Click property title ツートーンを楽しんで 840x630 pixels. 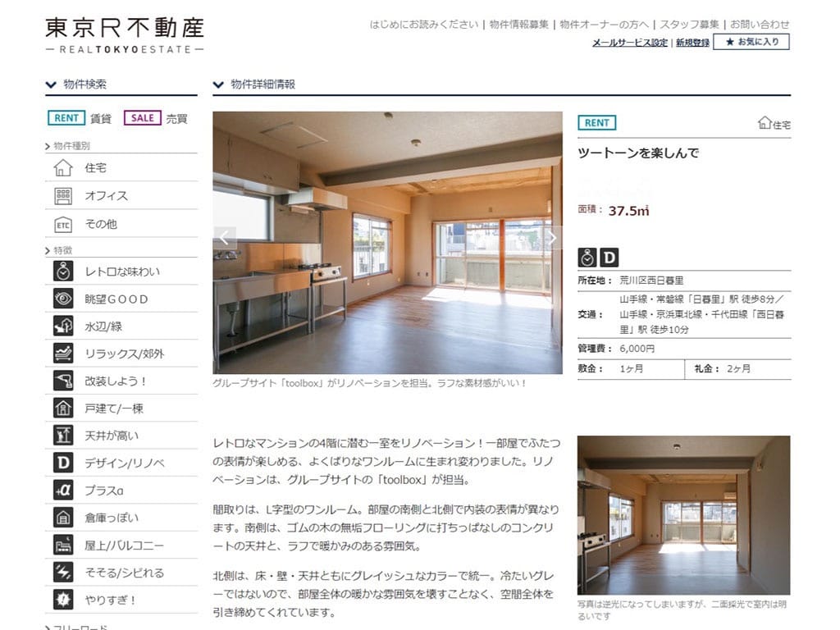[x=638, y=153]
